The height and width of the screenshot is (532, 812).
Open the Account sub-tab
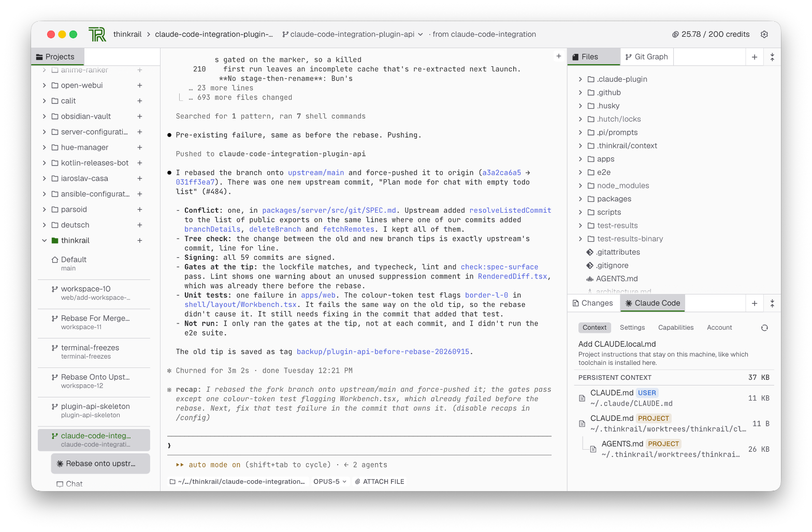tap(719, 328)
